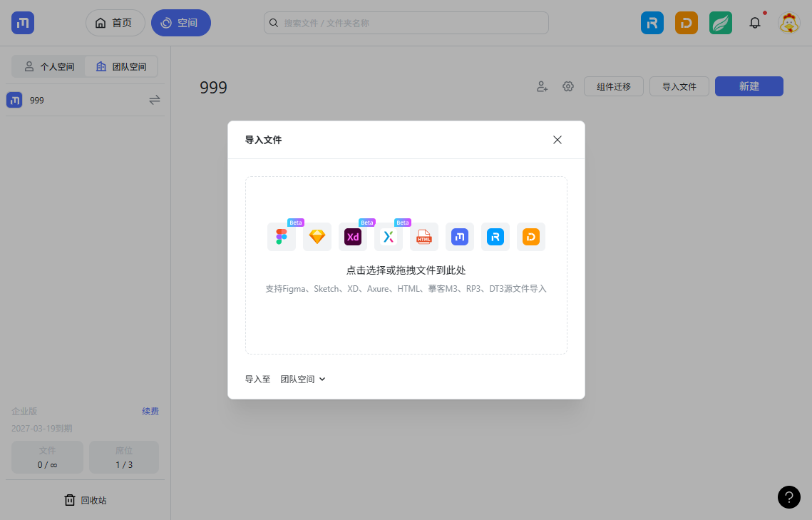Click the 续费 renewal link
Screen dimensions: 812x520
[150, 411]
